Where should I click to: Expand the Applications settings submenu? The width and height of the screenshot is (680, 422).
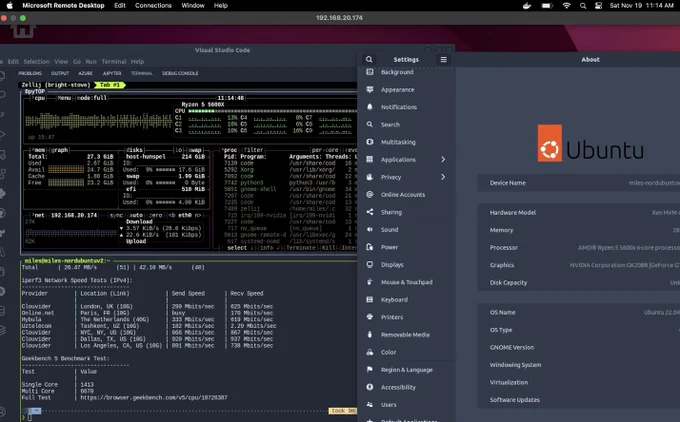pos(443,160)
